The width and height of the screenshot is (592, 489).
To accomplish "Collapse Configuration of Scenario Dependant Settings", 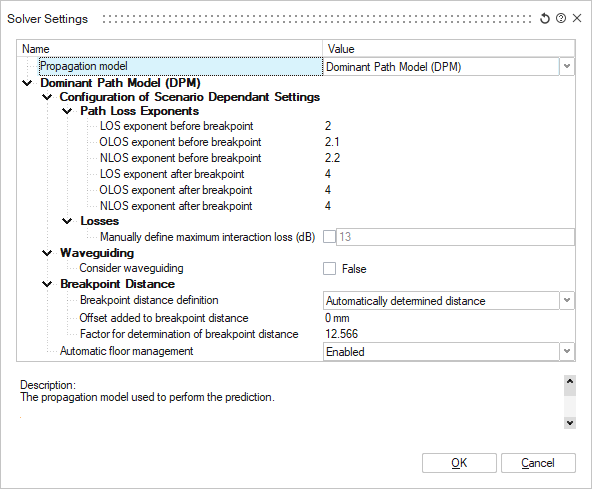I will (47, 97).
